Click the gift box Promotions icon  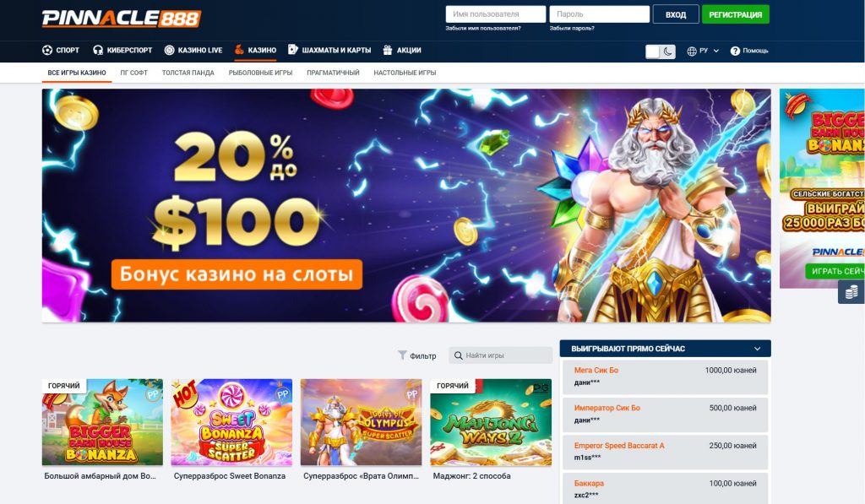pyautogui.click(x=388, y=50)
